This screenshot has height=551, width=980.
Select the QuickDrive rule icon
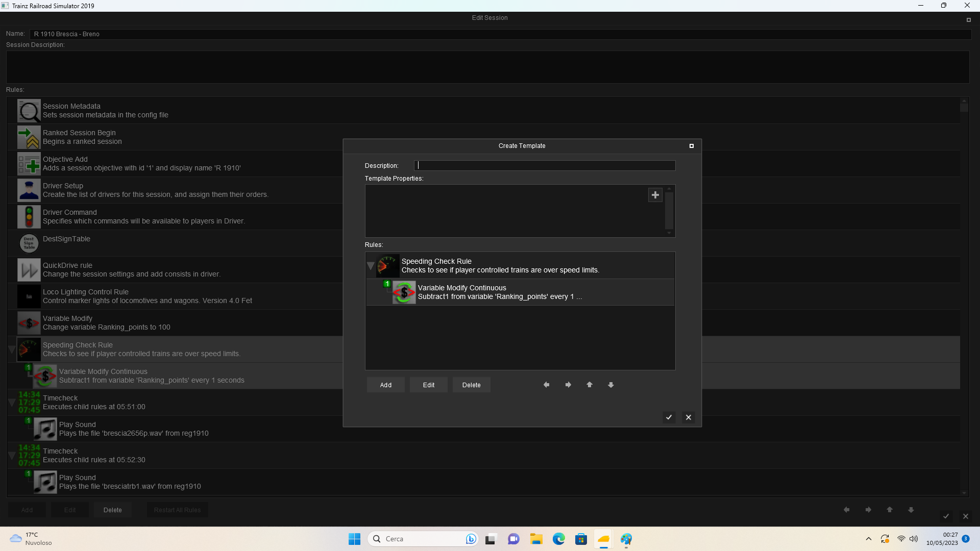29,270
